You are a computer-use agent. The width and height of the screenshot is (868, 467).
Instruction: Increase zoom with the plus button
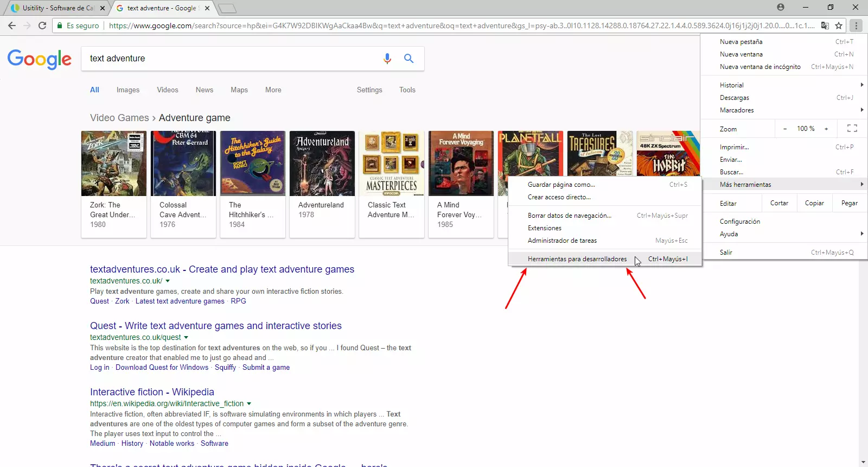click(x=826, y=129)
